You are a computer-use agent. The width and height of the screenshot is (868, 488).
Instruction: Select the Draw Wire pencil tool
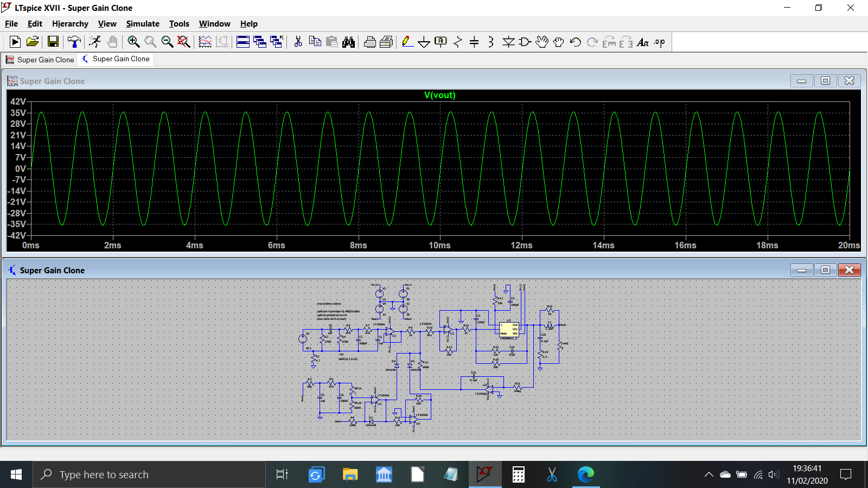point(407,42)
